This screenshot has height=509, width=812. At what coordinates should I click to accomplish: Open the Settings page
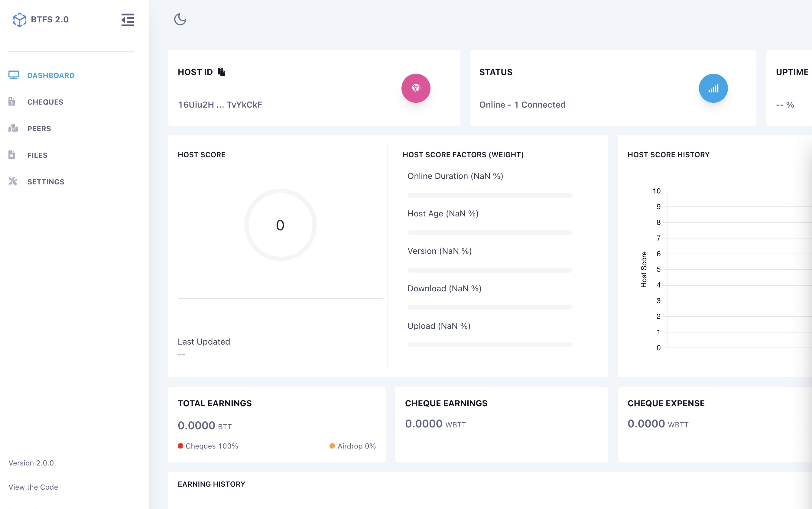pos(46,182)
